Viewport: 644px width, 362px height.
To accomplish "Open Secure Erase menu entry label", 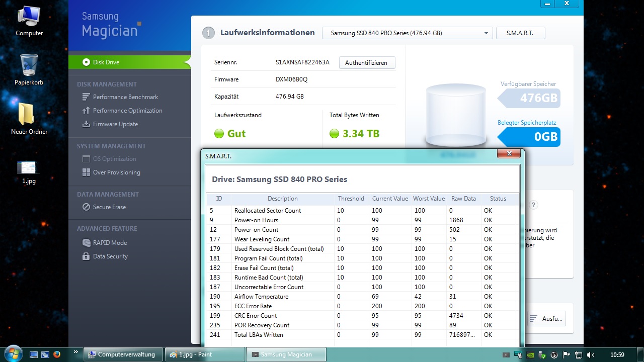I will point(109,207).
